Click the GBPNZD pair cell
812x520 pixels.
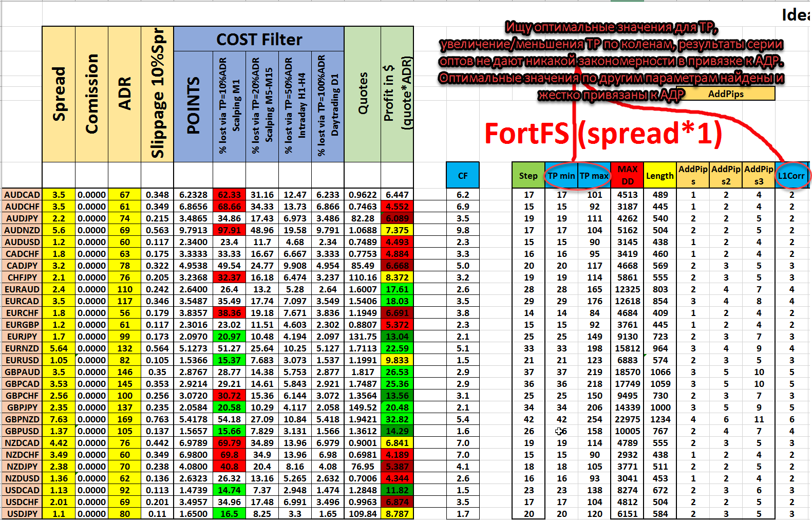22,419
